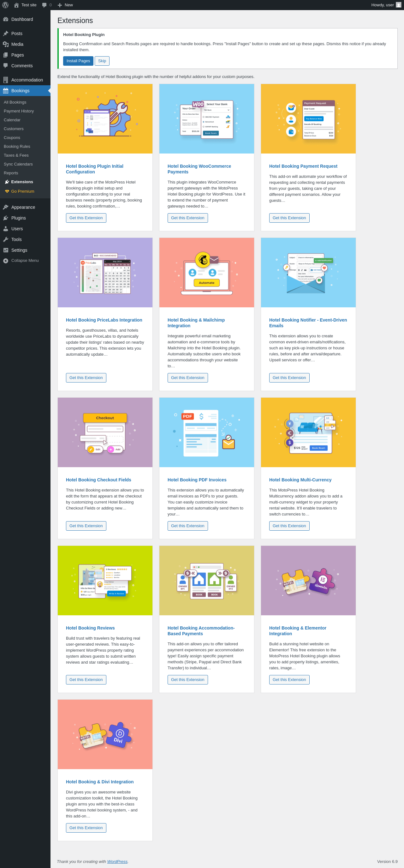Image resolution: width=404 pixels, height=868 pixels.
Task: Get the Payment Request extension
Action: click(x=289, y=218)
